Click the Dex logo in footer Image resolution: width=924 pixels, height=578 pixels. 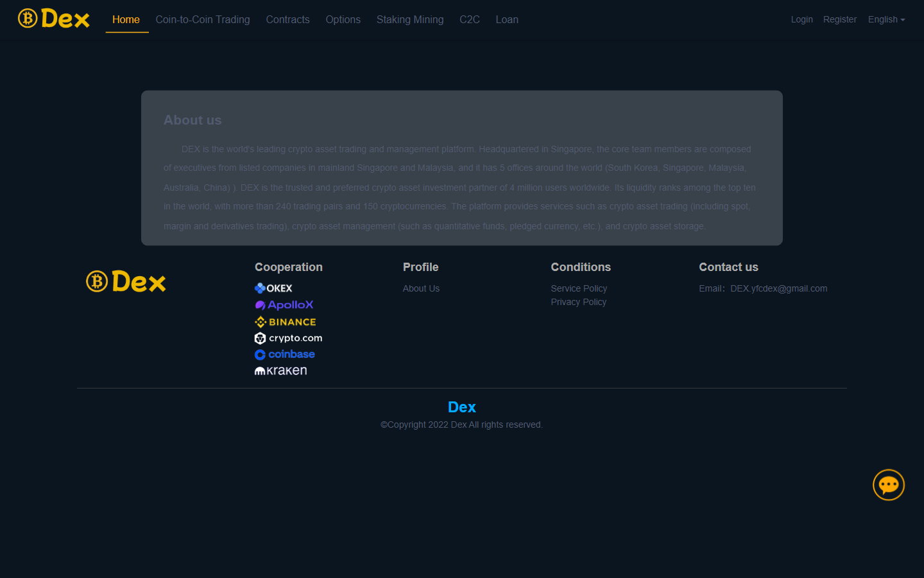pyautogui.click(x=126, y=281)
